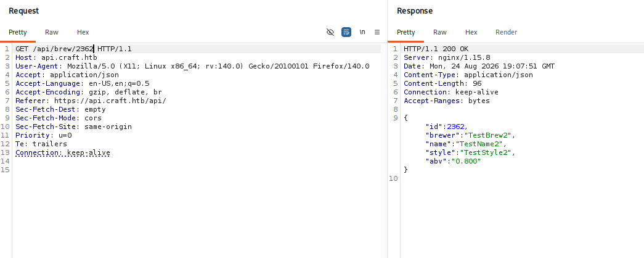Toggle hide non-printable characters eye icon
The image size is (644, 258).
click(330, 32)
